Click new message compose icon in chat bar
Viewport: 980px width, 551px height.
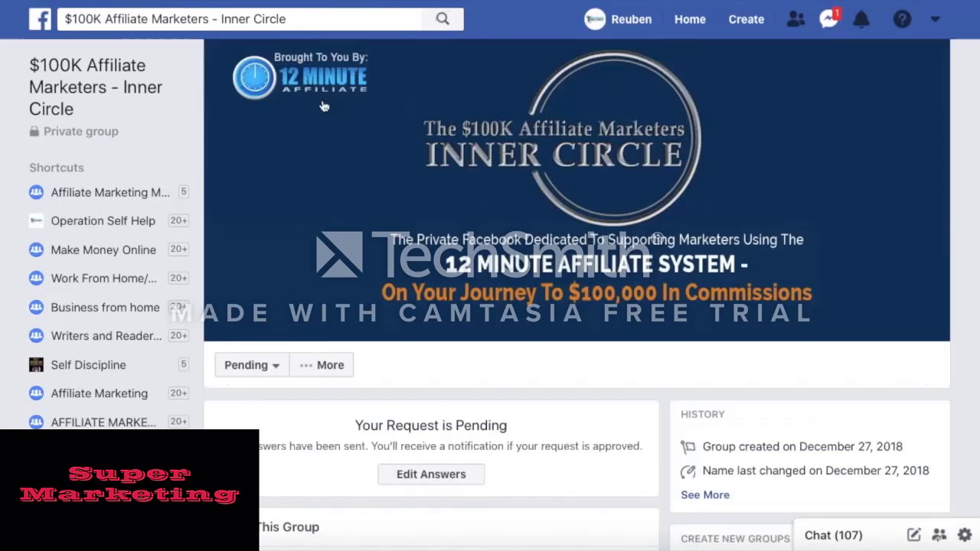(x=913, y=535)
